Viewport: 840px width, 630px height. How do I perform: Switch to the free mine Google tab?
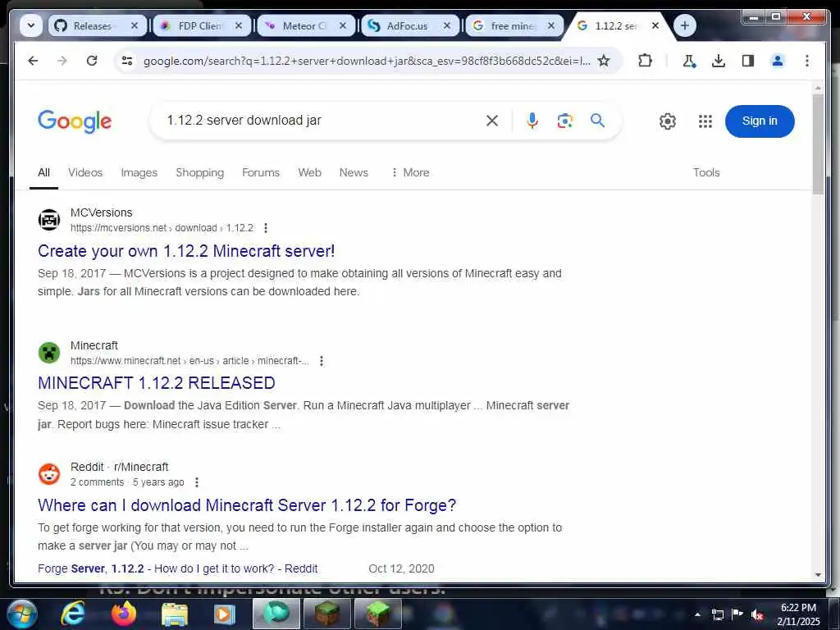pos(514,25)
